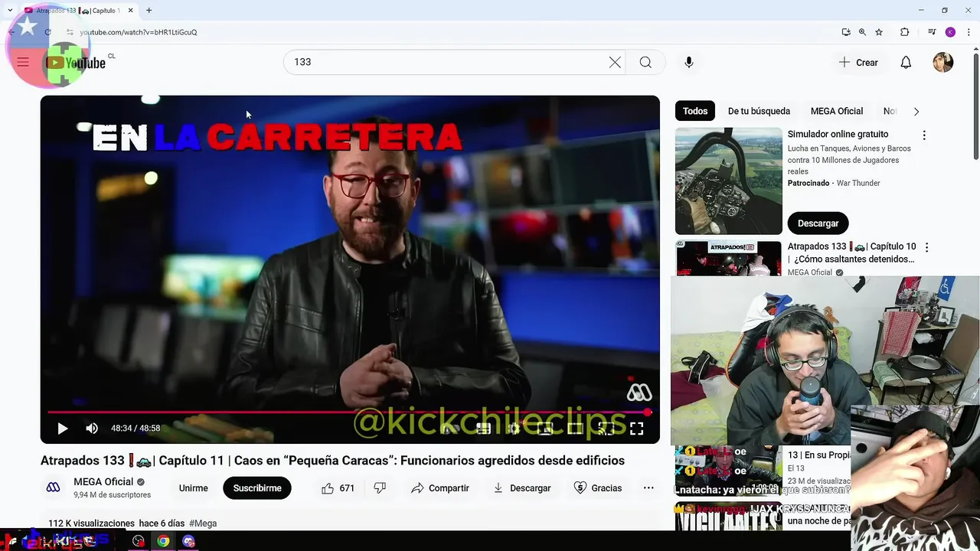This screenshot has width=980, height=551.
Task: Click the Chrome icon in the taskbar
Action: click(163, 541)
